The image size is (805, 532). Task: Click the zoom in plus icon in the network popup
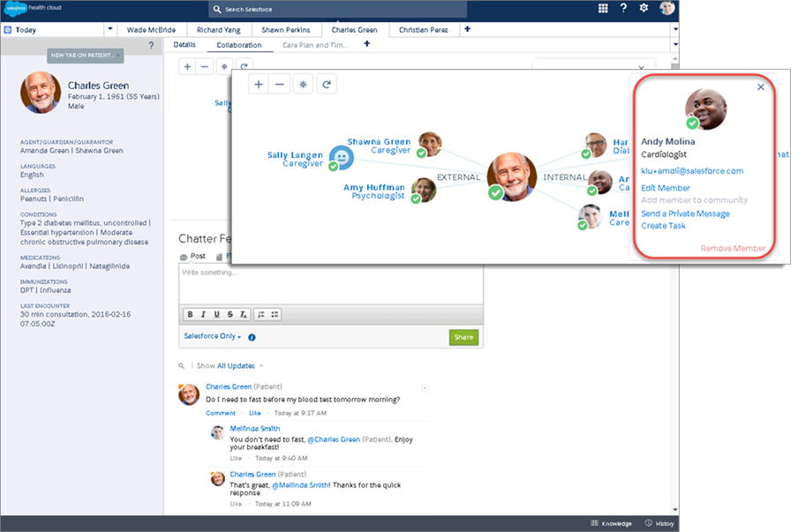[x=258, y=84]
